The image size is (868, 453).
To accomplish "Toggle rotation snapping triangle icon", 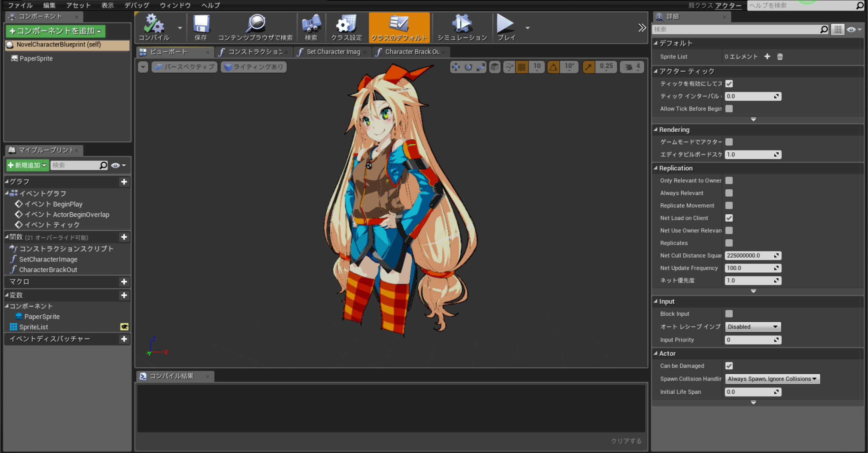I will [x=553, y=67].
